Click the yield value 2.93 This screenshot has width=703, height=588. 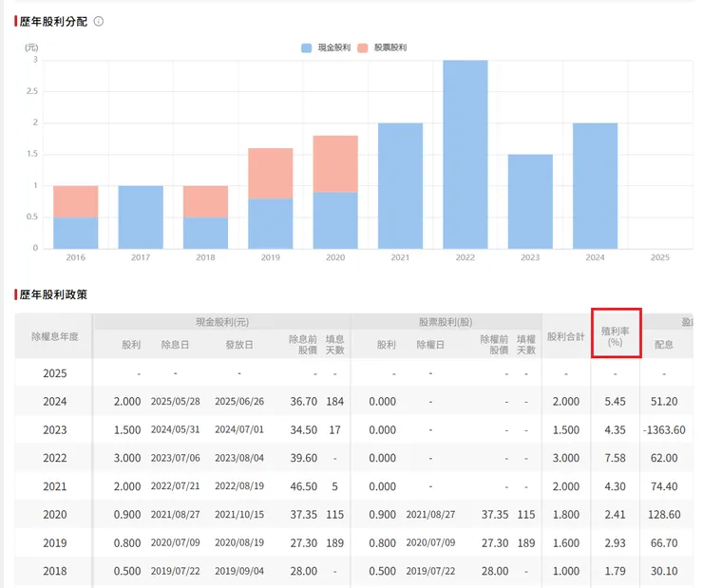click(616, 542)
